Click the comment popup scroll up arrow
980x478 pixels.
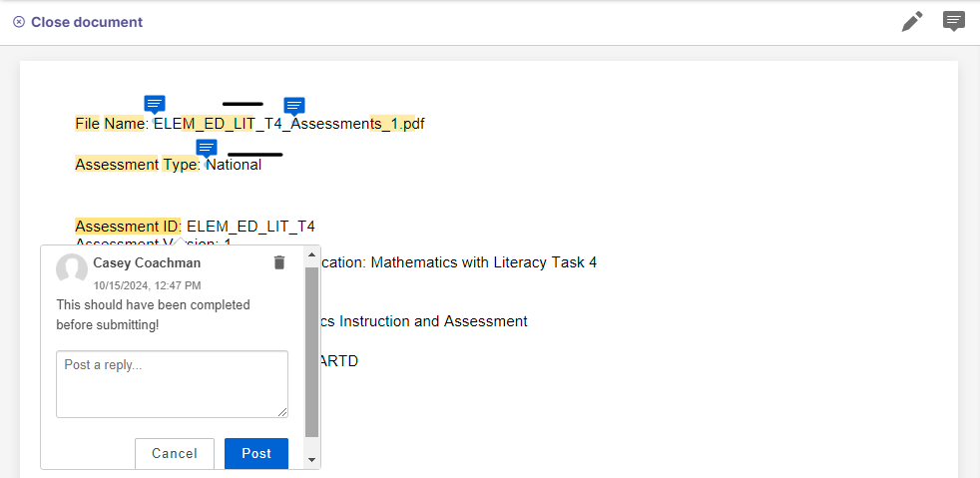pos(312,254)
